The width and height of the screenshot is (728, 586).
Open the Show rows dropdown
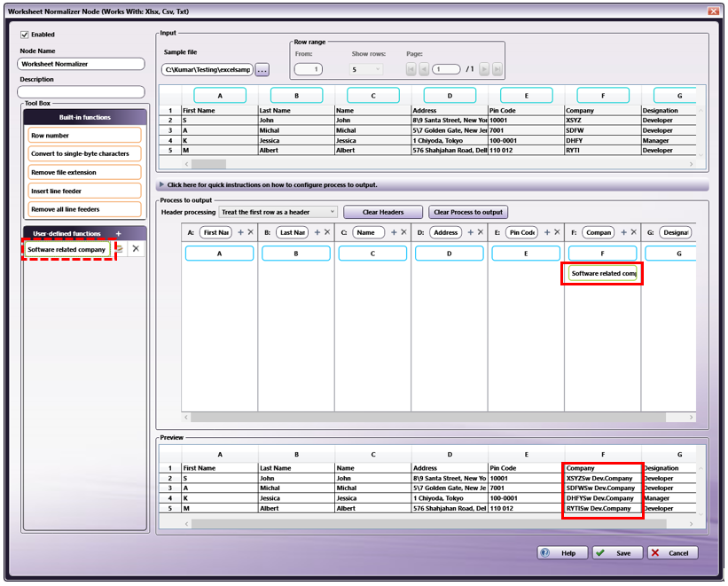(365, 69)
